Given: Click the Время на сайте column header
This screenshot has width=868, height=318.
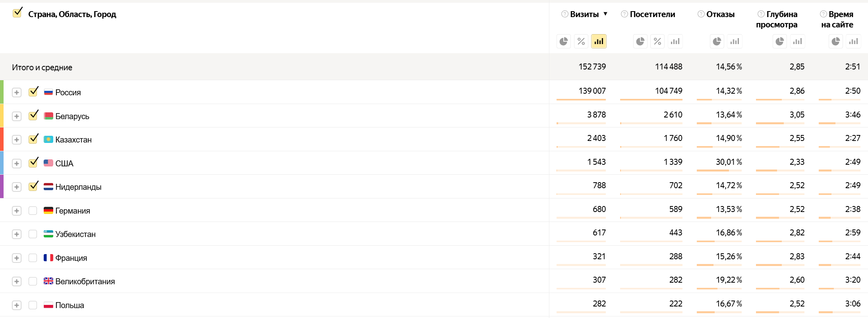Looking at the screenshot, I should coord(840,19).
